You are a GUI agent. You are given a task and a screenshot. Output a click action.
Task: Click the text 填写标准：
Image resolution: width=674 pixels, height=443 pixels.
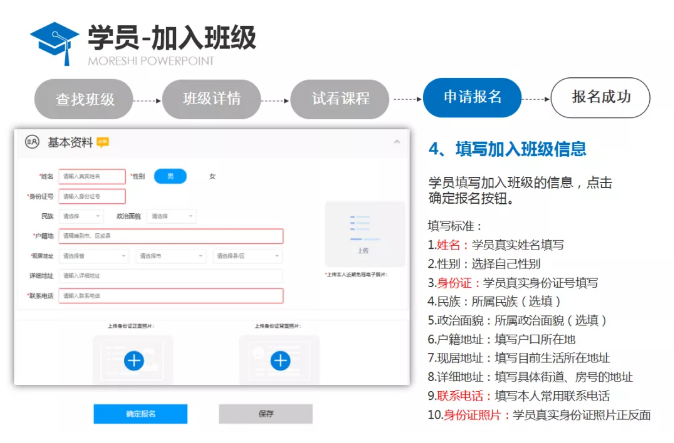point(455,226)
